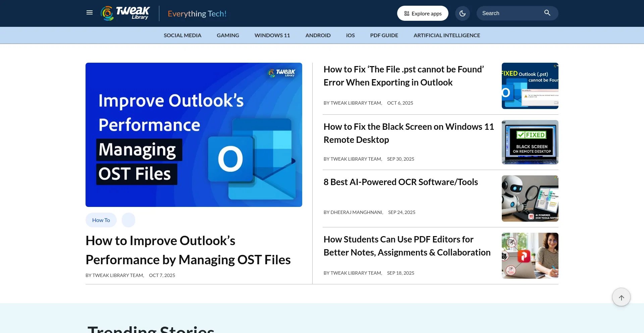The width and height of the screenshot is (644, 333).
Task: Navigate to iOS category
Action: 350,35
